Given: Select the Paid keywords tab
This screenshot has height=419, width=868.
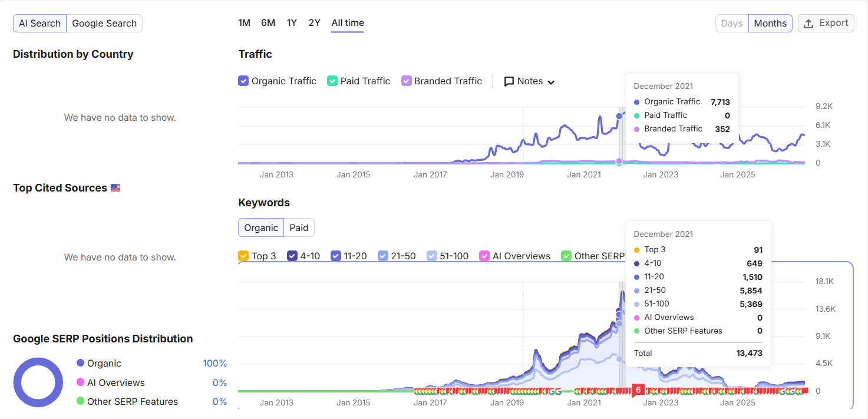Looking at the screenshot, I should (x=299, y=227).
